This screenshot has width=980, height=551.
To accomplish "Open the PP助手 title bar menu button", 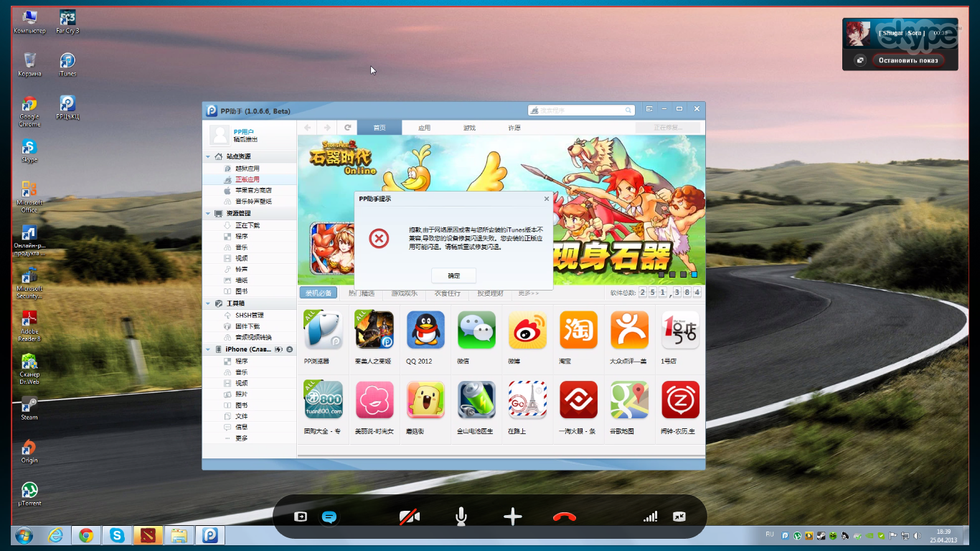I will point(649,109).
